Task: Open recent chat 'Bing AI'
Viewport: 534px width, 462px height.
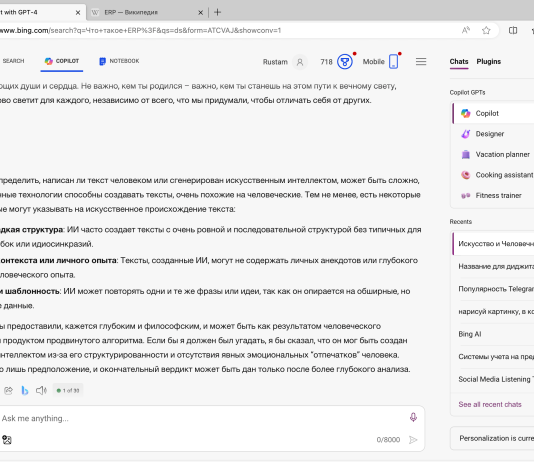Action: pos(493,334)
